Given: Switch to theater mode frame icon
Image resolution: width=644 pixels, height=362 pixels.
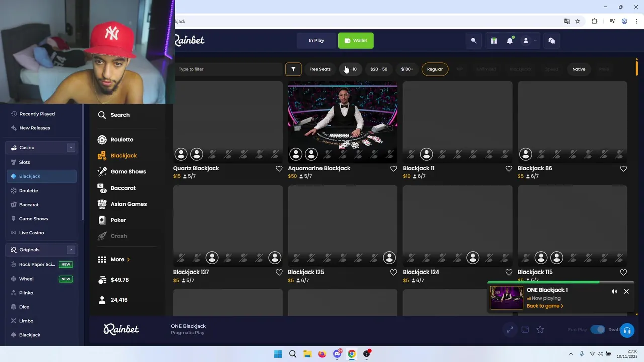Looking at the screenshot, I should [x=525, y=330].
